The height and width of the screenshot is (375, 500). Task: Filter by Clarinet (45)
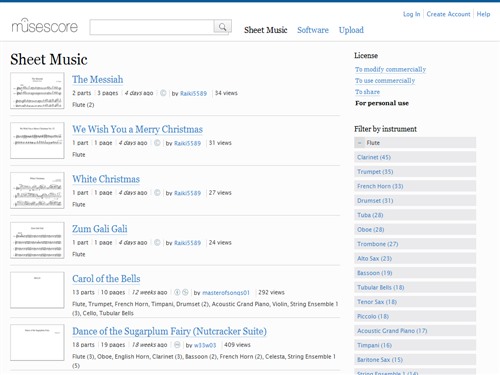coord(415,157)
